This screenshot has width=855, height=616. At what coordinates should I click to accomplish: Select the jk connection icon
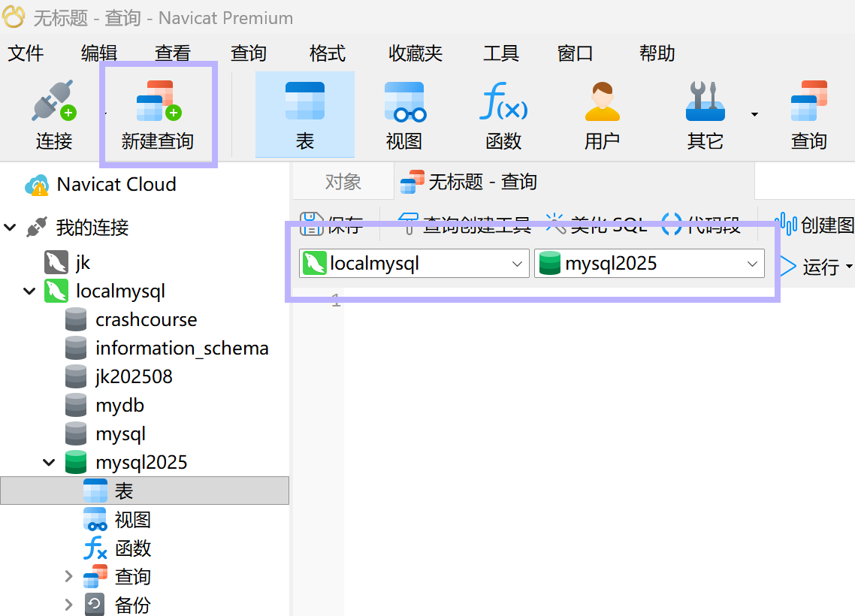(56, 262)
